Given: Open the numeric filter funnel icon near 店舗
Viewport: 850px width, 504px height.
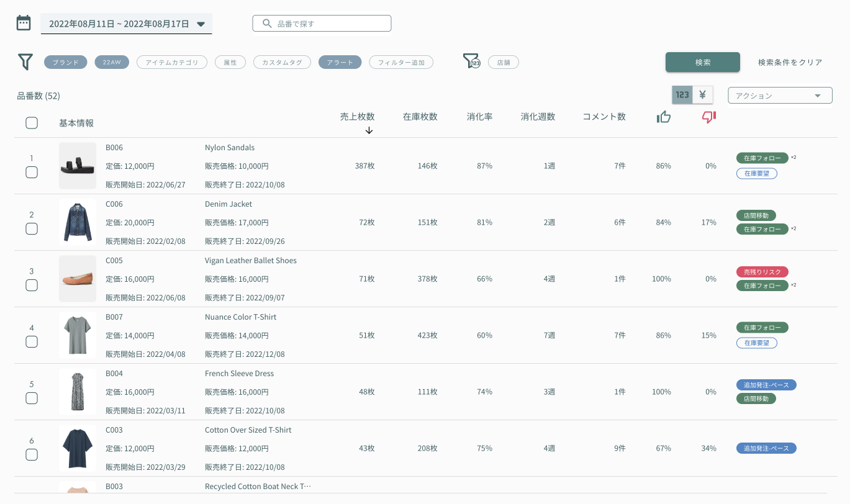Looking at the screenshot, I should tap(472, 61).
